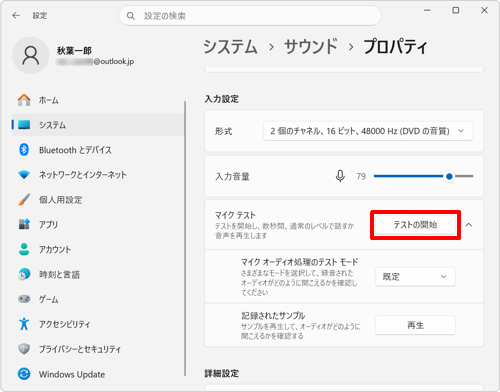Click the user name 秋葉一郎
This screenshot has height=392, width=500.
(x=74, y=51)
